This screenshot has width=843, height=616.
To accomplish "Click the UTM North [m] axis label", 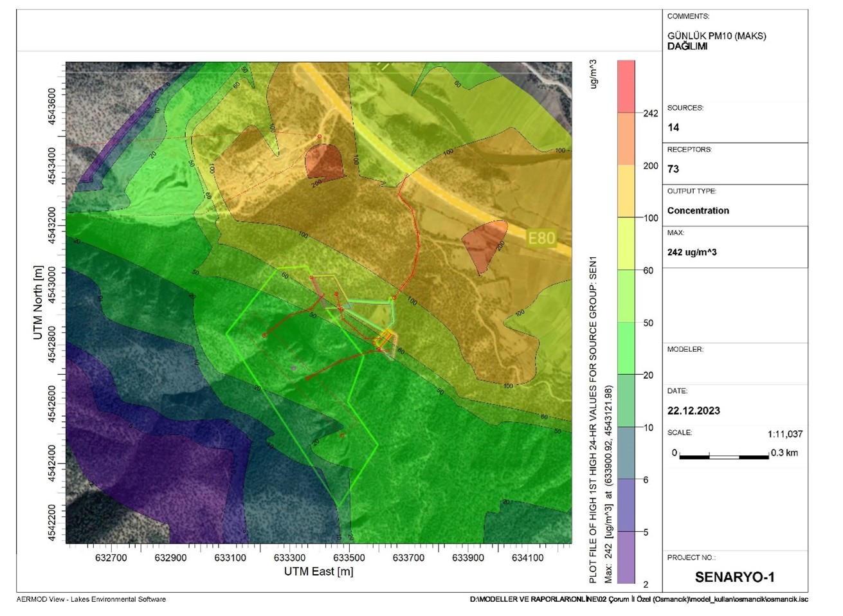I will [38, 302].
